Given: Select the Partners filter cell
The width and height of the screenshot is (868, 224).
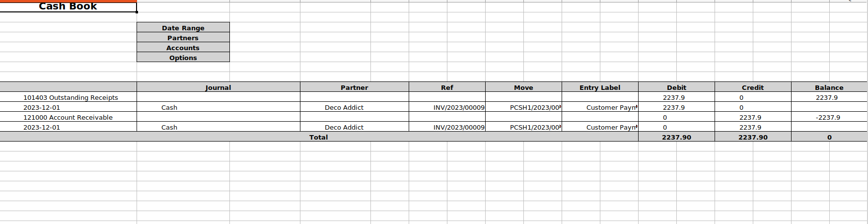Looking at the screenshot, I should pos(183,38).
